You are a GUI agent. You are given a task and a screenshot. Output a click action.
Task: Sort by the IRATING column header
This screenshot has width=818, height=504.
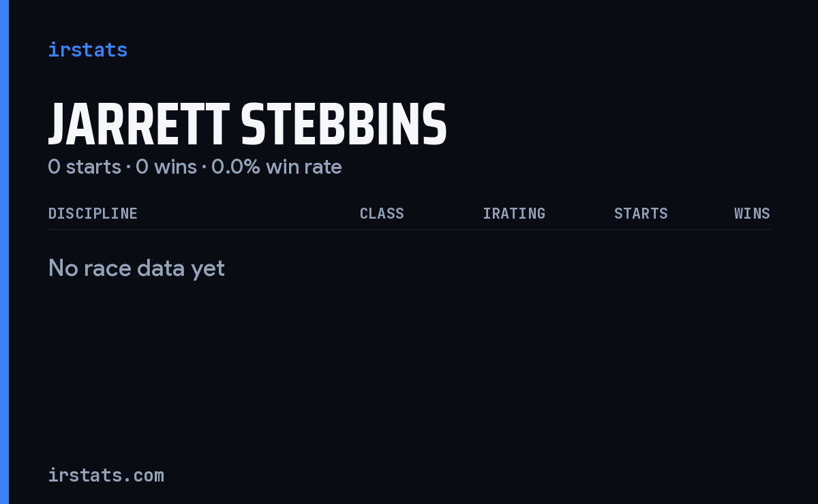(x=514, y=213)
